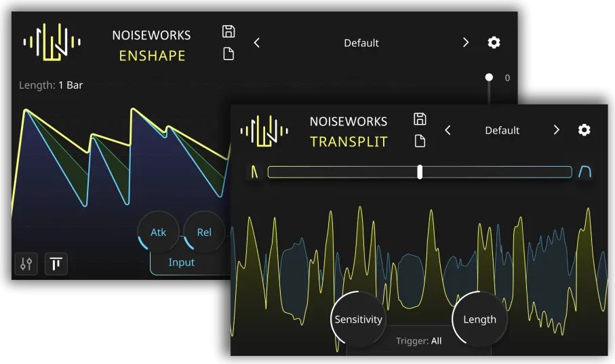Open the Enshape preset name Default
Image resolution: width=615 pixels, height=364 pixels.
point(361,43)
